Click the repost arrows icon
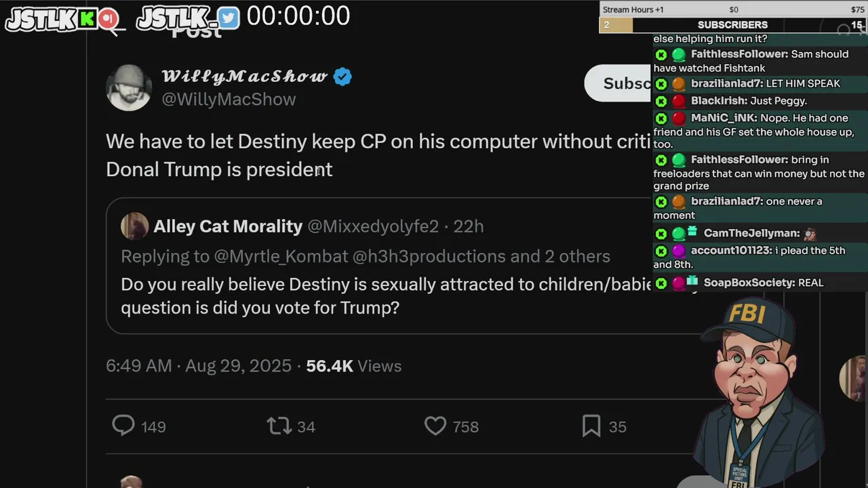Screen dimensions: 868x488 tap(279, 426)
